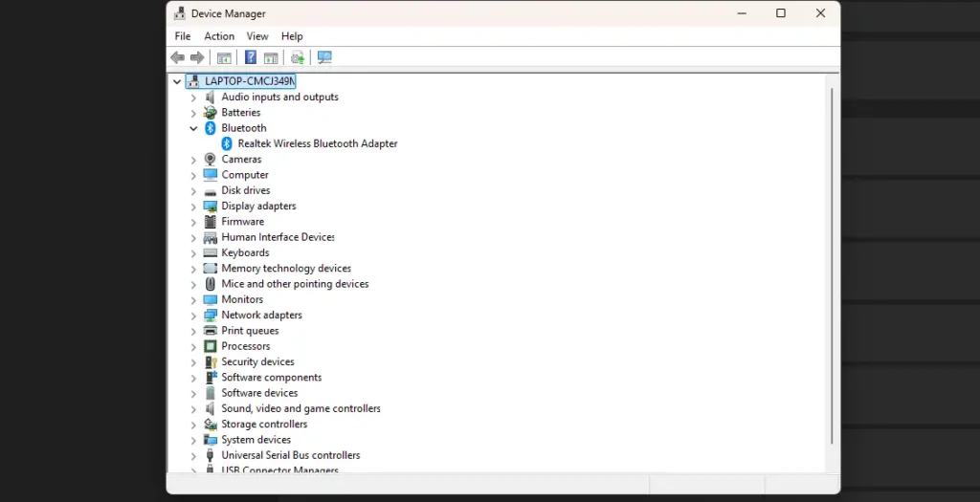Expand the Monitors category arrow
Screen dimensions: 980x502
coord(193,300)
